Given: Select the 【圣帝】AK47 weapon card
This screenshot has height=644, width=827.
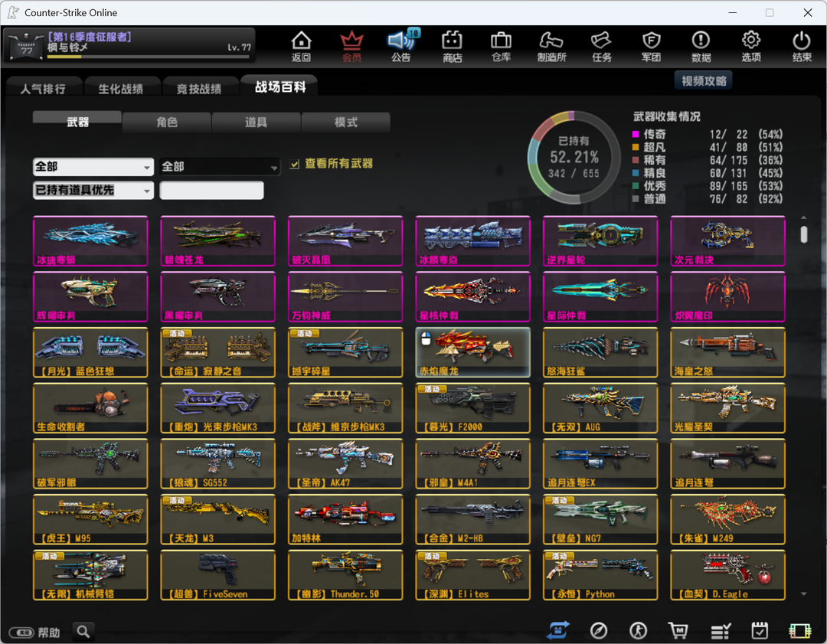Looking at the screenshot, I should 345,464.
